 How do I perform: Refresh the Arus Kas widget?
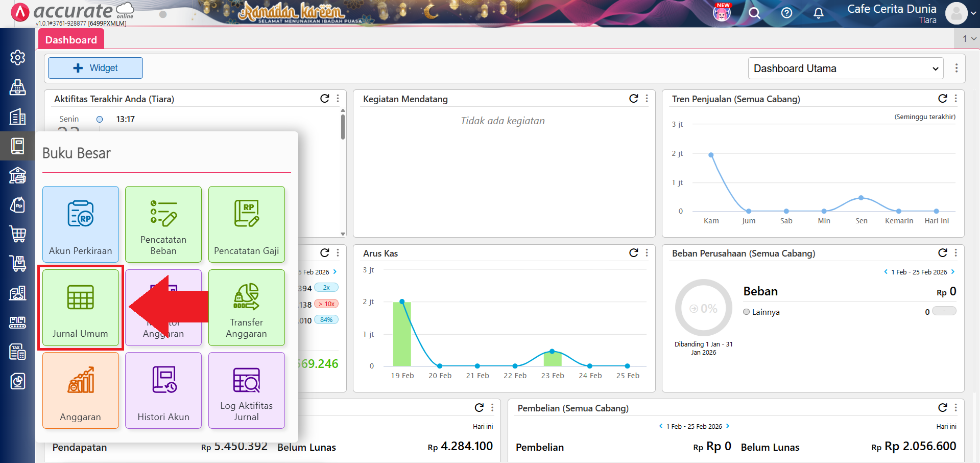(633, 252)
